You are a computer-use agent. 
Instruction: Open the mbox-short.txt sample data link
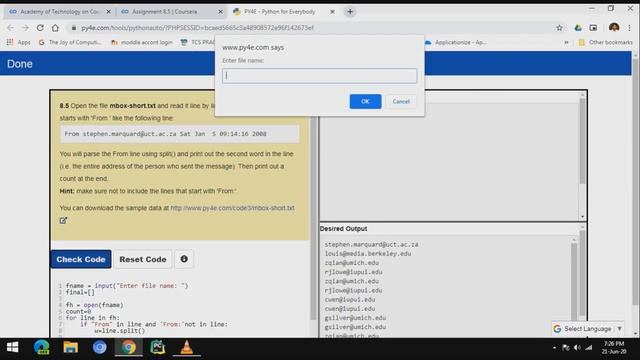232,208
